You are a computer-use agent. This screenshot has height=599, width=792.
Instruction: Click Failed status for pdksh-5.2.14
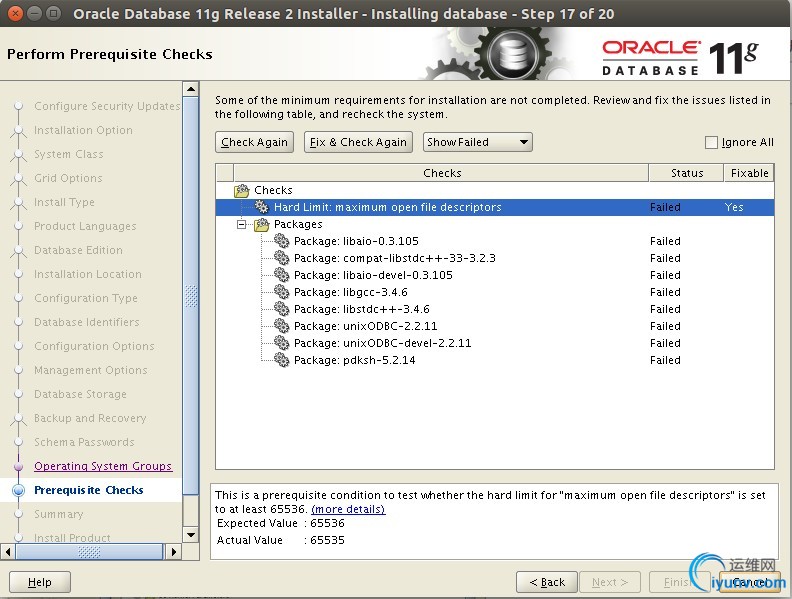click(665, 360)
